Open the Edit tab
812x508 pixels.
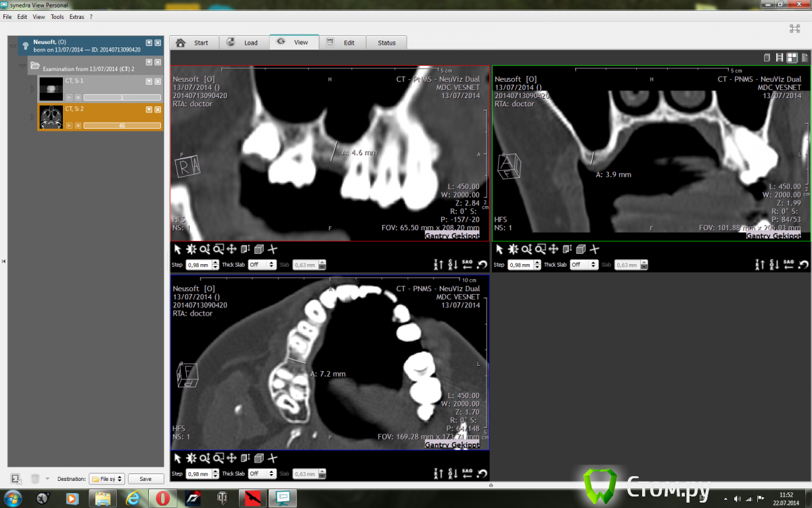[x=342, y=43]
